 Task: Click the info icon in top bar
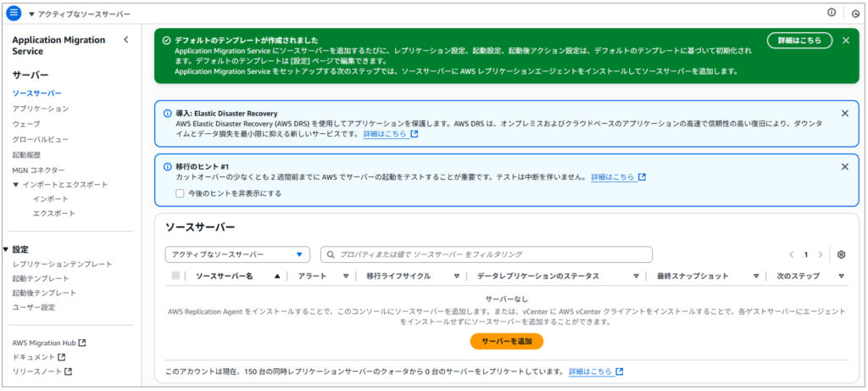click(x=831, y=13)
